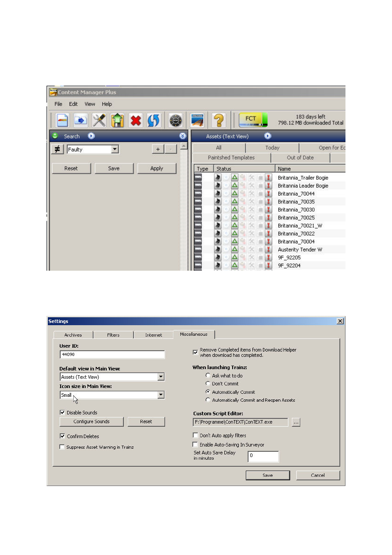
Task: Click the new asset page icon
Action: point(62,120)
